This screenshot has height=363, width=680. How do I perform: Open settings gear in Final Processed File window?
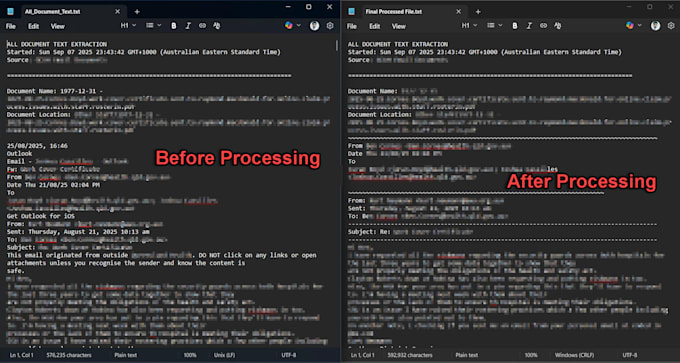[x=671, y=26]
